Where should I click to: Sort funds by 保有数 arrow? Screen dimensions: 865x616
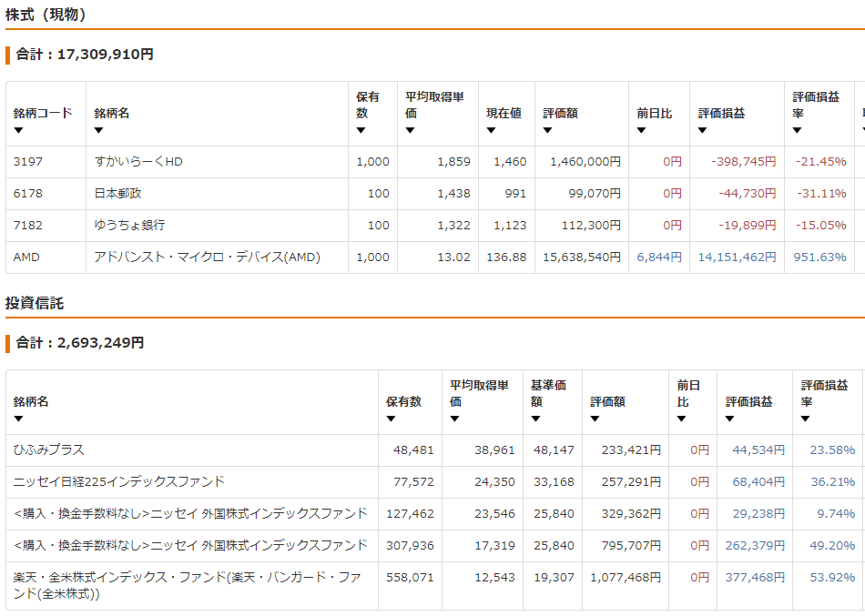[x=391, y=419]
